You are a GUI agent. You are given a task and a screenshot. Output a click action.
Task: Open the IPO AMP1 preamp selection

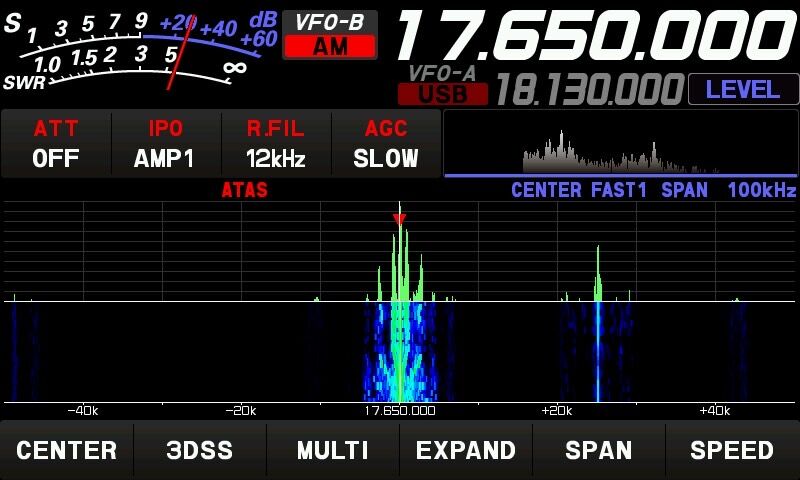166,144
